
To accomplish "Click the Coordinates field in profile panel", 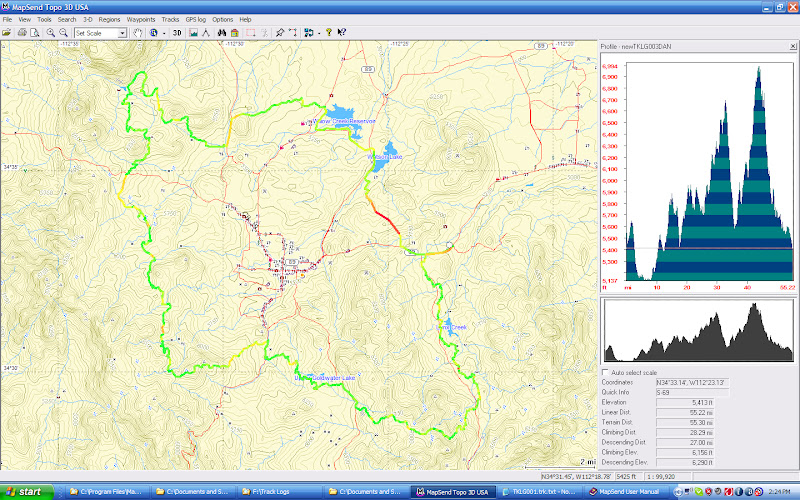I will point(690,383).
